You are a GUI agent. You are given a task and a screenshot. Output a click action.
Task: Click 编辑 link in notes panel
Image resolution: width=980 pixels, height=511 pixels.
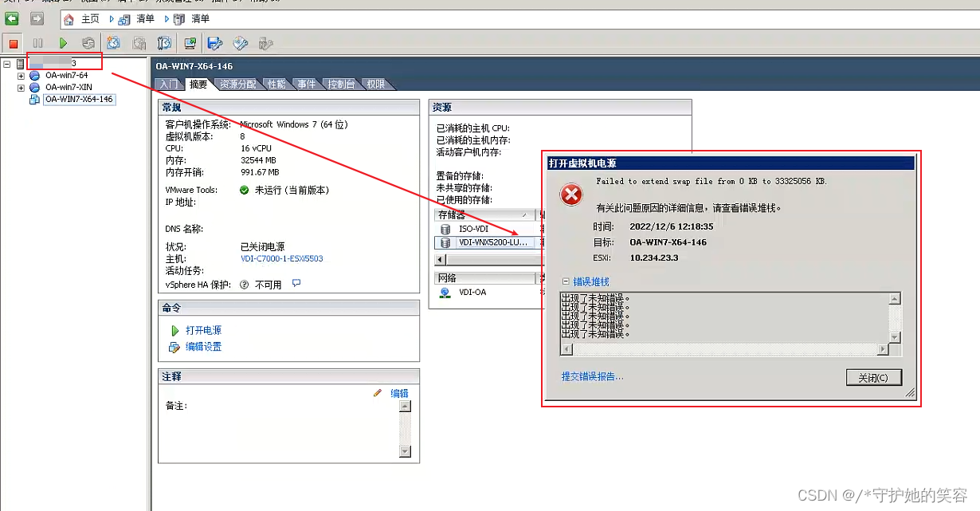[399, 393]
